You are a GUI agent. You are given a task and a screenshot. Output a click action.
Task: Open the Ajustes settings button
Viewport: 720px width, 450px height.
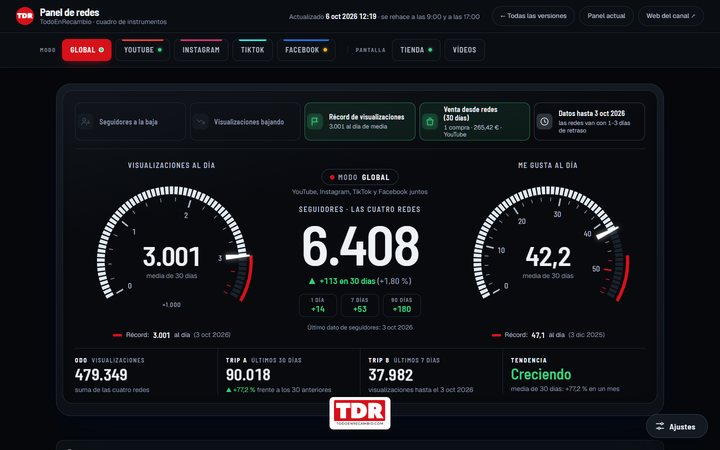pos(677,427)
